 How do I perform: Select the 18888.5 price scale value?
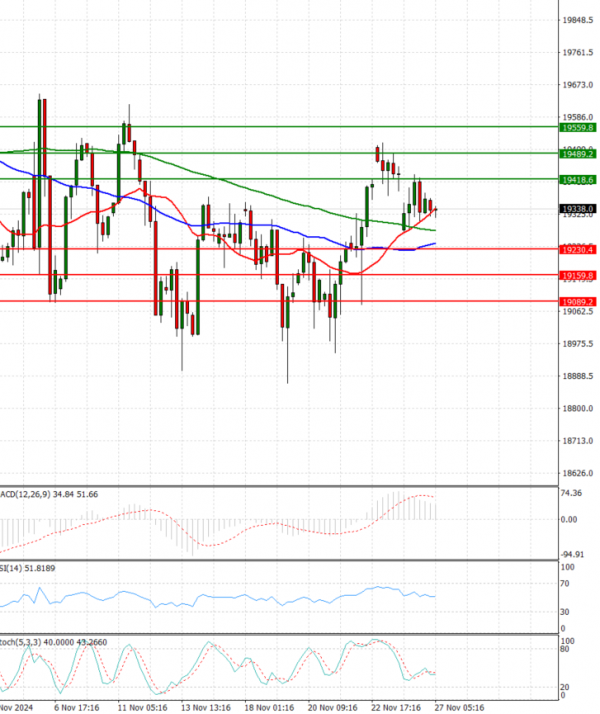point(578,376)
